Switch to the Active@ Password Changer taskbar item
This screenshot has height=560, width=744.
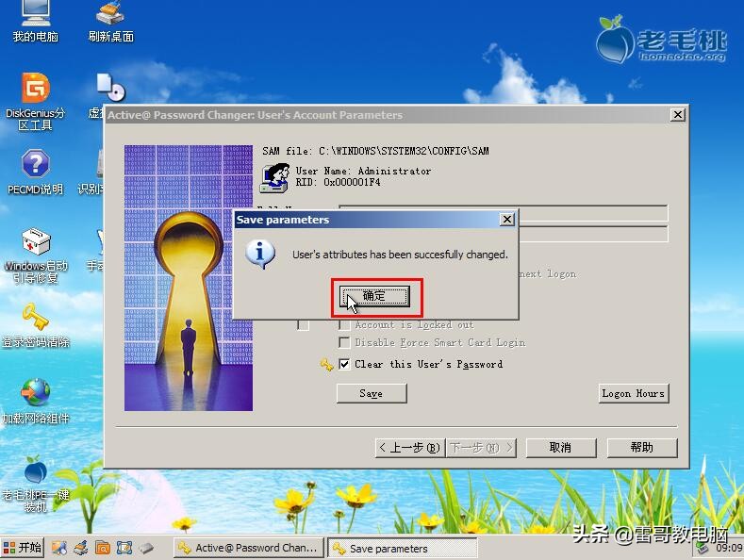coord(249,548)
